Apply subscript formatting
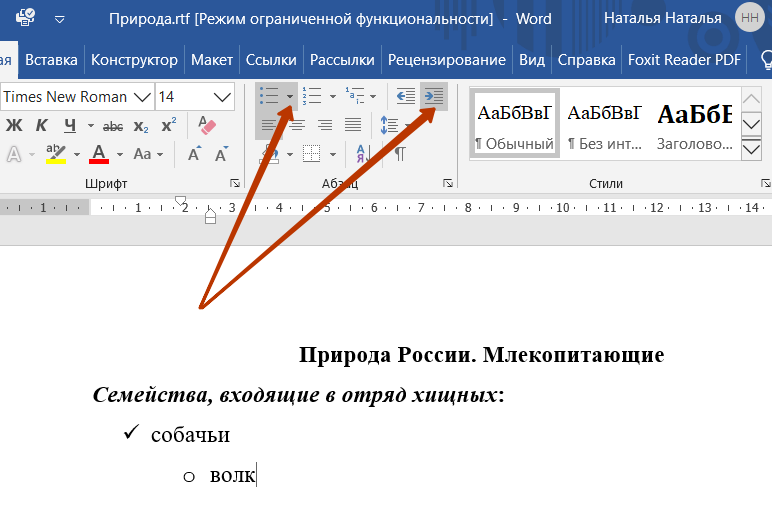 pos(141,127)
